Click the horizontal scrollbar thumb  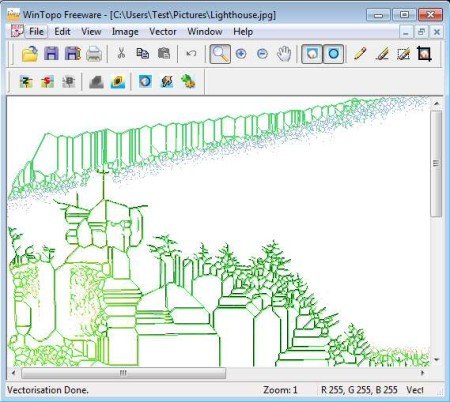click(123, 373)
